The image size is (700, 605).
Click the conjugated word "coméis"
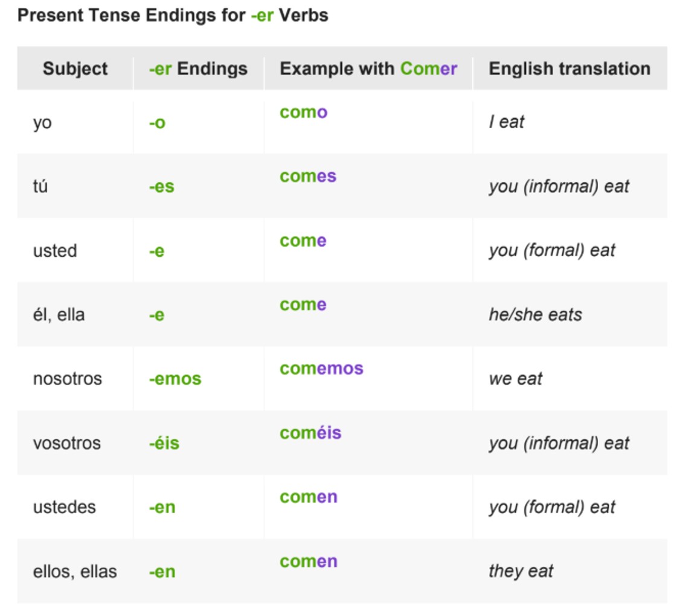310,433
